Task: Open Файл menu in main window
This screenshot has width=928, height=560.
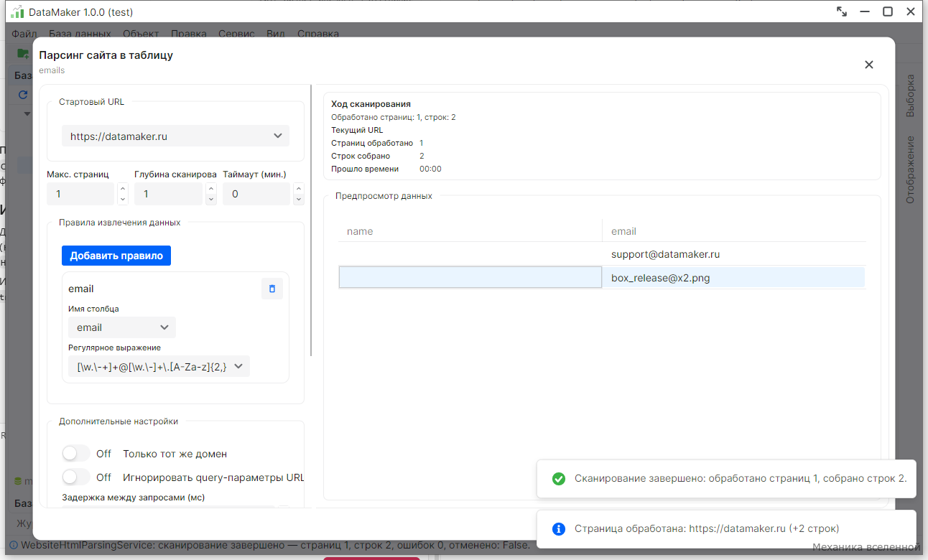Action: coord(24,34)
